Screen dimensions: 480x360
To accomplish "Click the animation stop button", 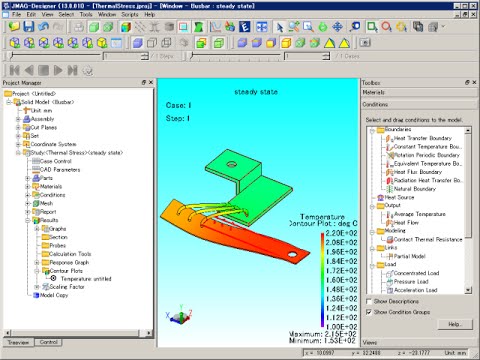I will point(43,70).
